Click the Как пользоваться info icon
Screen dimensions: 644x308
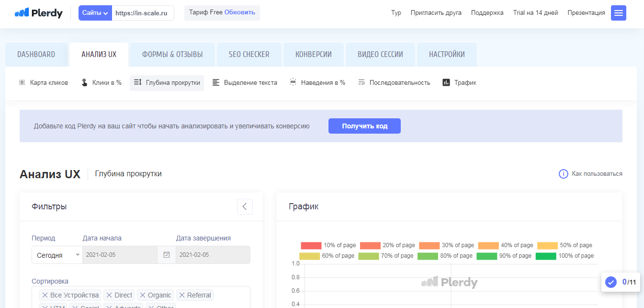point(564,173)
